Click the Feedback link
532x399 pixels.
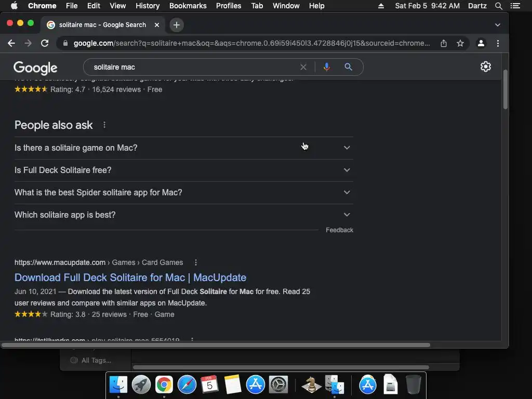tap(339, 230)
